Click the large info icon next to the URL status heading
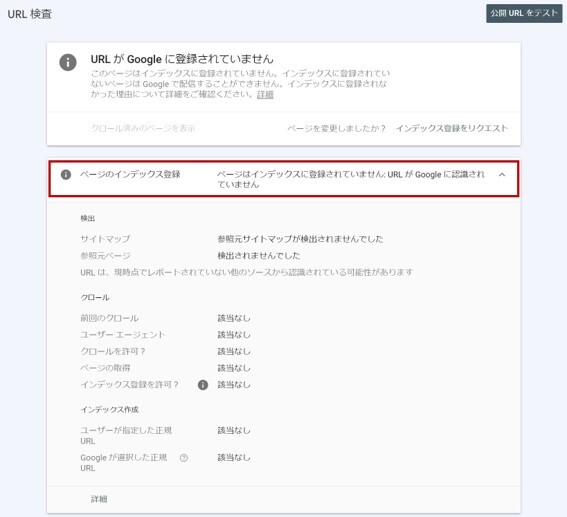Screen dimensions: 567x517 pos(68,62)
